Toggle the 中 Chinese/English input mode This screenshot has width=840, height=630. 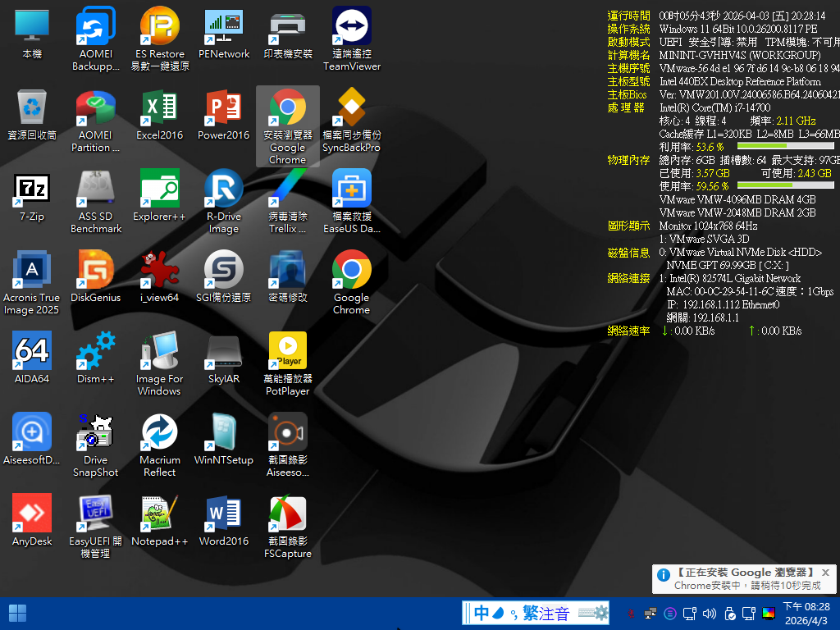(x=482, y=613)
